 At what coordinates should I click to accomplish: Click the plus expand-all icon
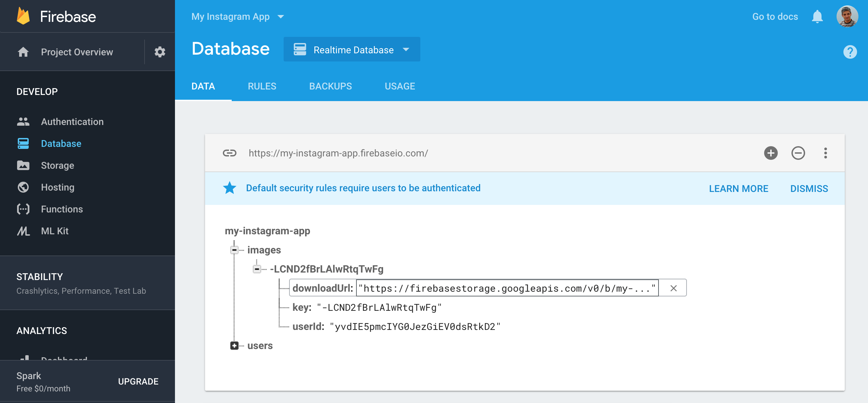point(771,153)
